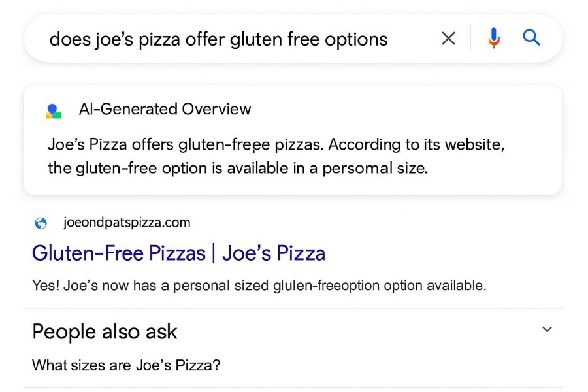Click the X to clear the search query
The image size is (588, 392).
point(448,39)
